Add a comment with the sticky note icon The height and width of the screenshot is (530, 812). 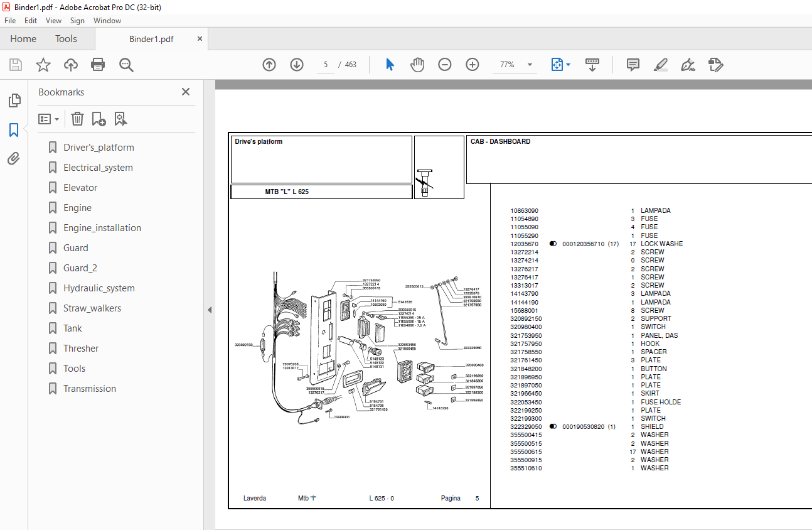[633, 65]
